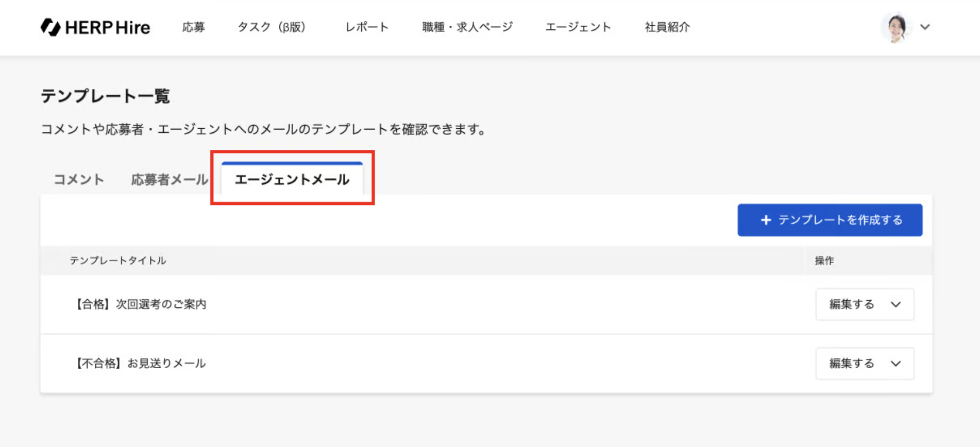The image size is (980, 447).
Task: Open the 【不合格】お見送りメール template title
Action: pyautogui.click(x=141, y=364)
